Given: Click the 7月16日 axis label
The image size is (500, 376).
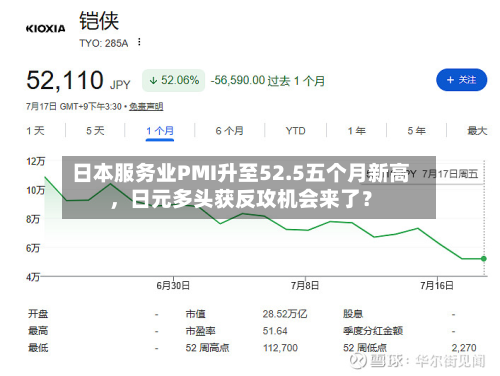Looking at the screenshot, I should (x=437, y=286).
